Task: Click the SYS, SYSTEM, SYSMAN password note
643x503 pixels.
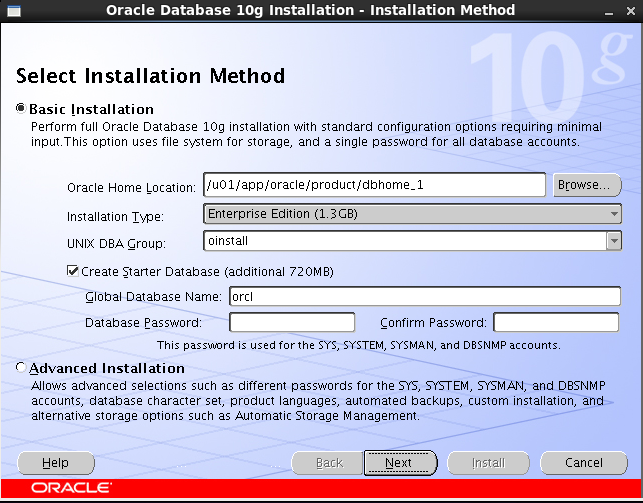Action: tap(359, 345)
